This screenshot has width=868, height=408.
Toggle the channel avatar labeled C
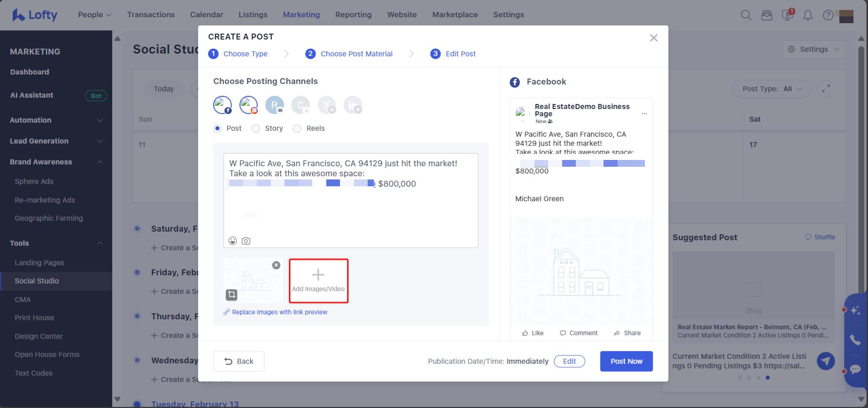click(300, 105)
